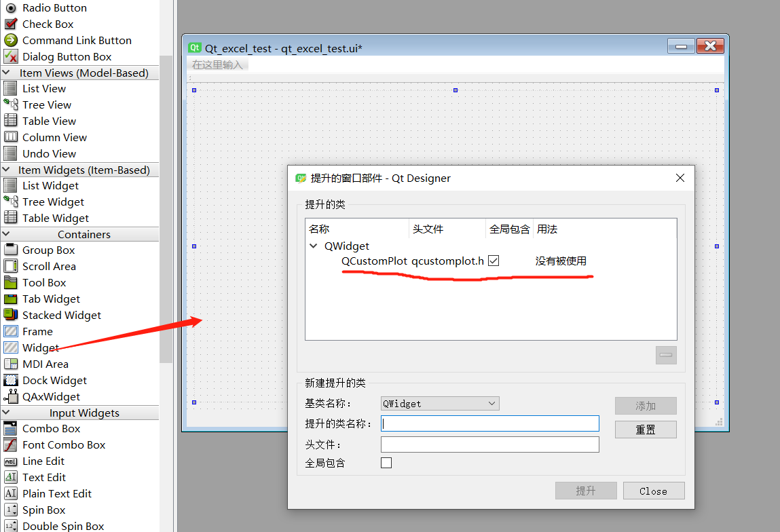The width and height of the screenshot is (780, 532).
Task: Click the 名称 column header
Action: tap(357, 229)
